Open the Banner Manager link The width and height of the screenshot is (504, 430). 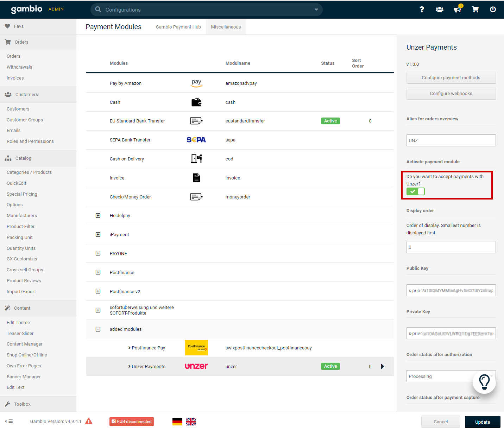(24, 377)
